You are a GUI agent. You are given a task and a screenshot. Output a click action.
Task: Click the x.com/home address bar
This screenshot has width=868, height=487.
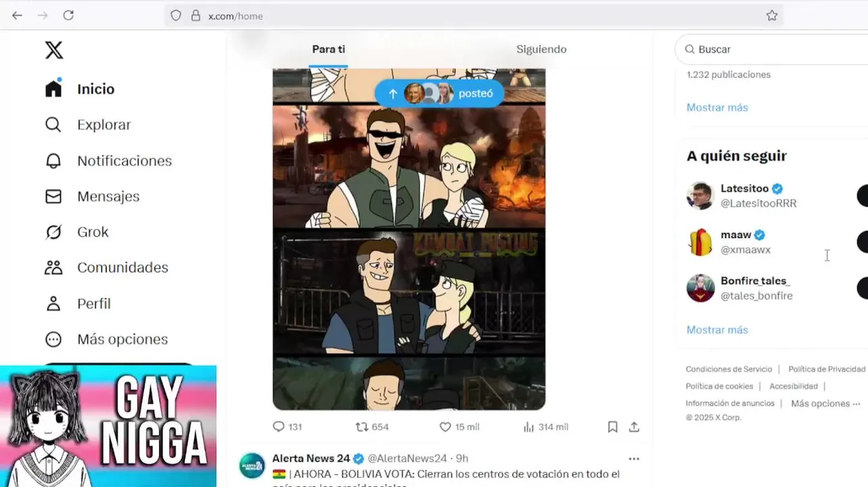[474, 16]
